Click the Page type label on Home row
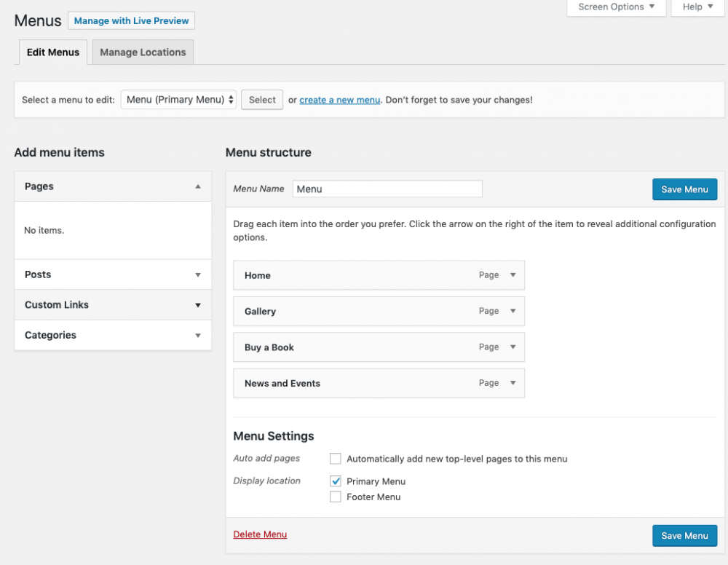This screenshot has width=728, height=565. pyautogui.click(x=489, y=274)
